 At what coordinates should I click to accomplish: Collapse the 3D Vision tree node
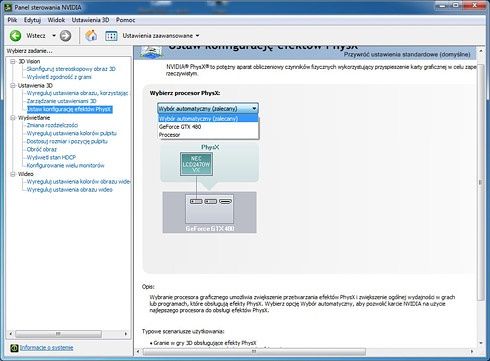click(x=13, y=61)
